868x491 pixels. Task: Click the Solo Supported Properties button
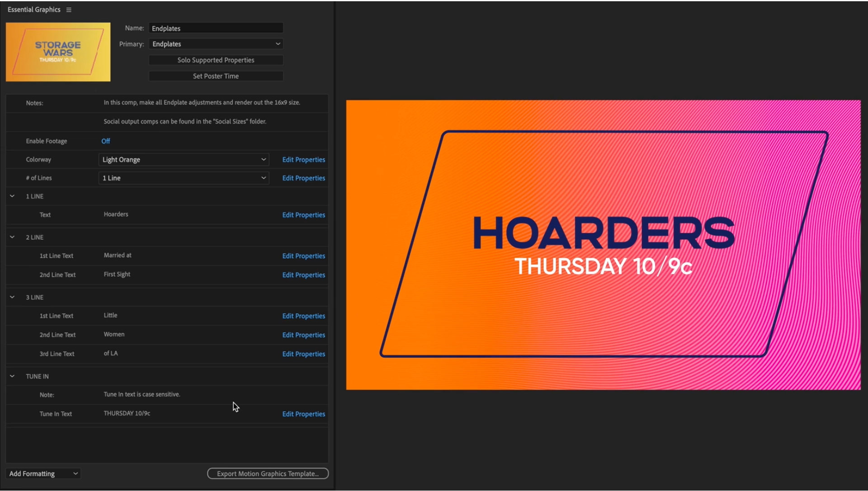click(x=216, y=60)
